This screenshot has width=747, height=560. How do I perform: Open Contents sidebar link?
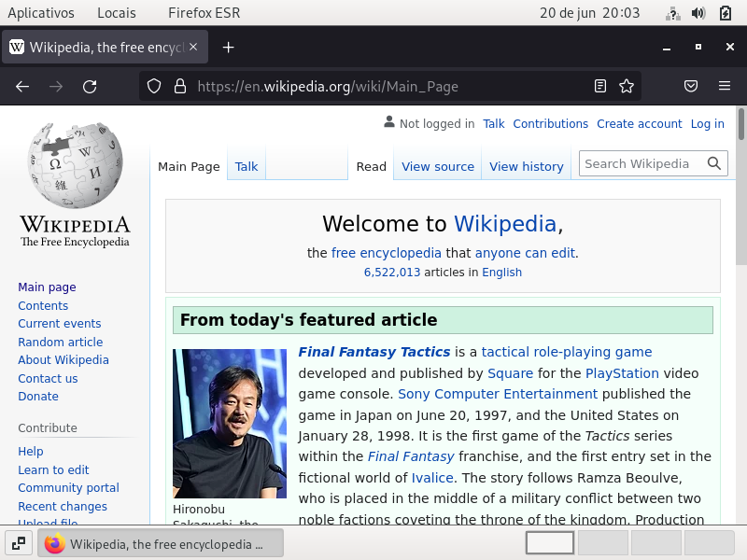43,306
